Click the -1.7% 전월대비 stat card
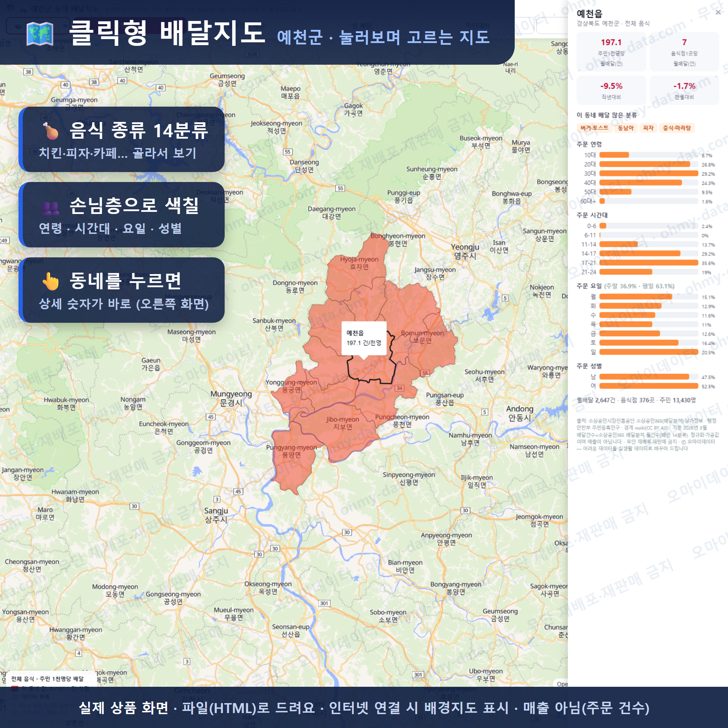 tap(684, 90)
